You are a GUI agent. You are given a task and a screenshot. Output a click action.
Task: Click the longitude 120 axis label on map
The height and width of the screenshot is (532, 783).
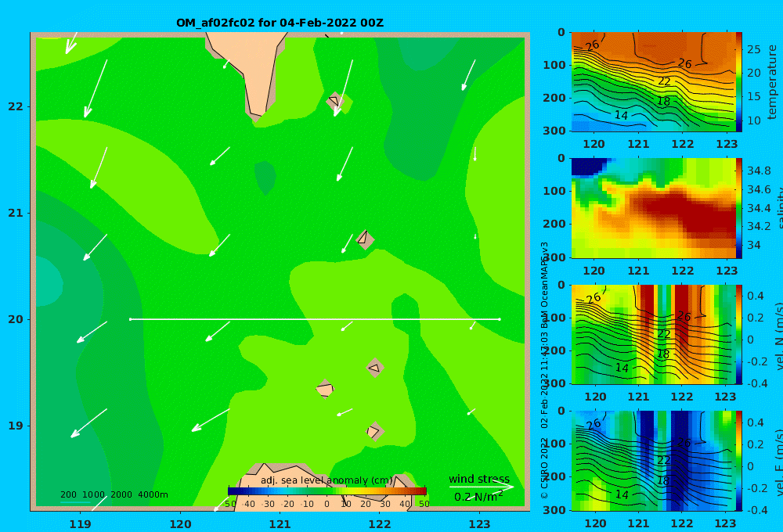[180, 524]
